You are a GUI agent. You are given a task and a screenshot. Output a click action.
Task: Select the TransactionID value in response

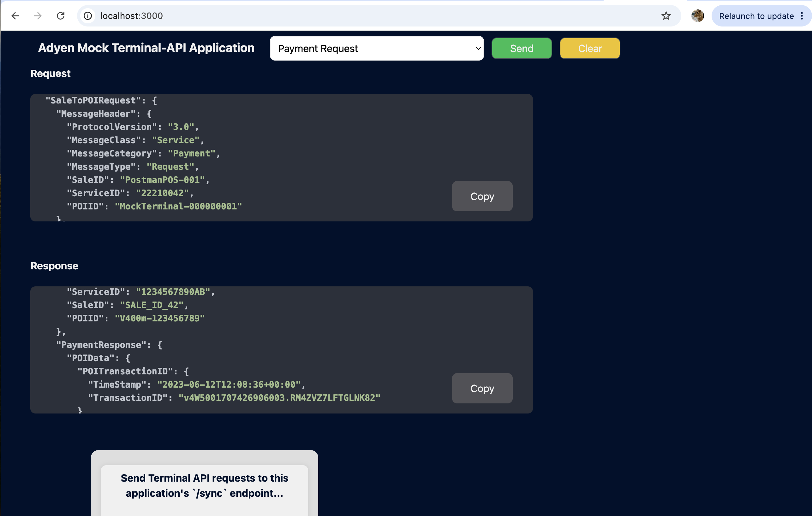tap(279, 398)
